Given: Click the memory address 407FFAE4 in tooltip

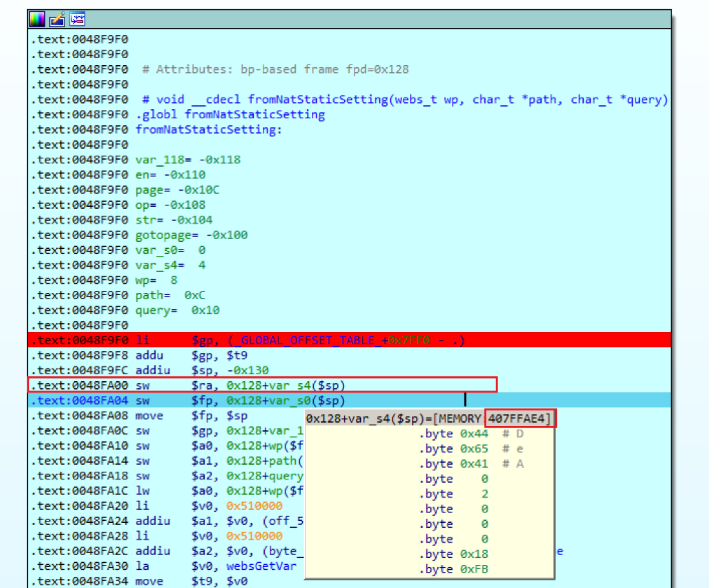Looking at the screenshot, I should [x=517, y=419].
